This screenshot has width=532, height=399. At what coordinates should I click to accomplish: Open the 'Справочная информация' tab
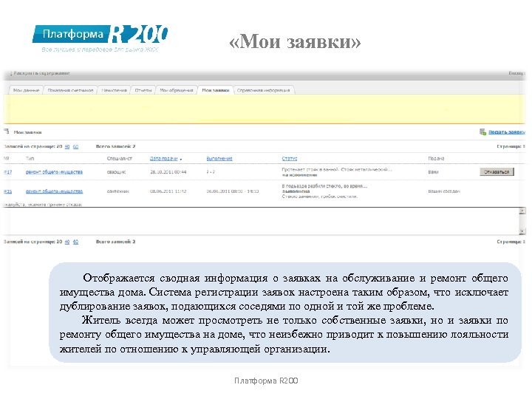tap(264, 90)
